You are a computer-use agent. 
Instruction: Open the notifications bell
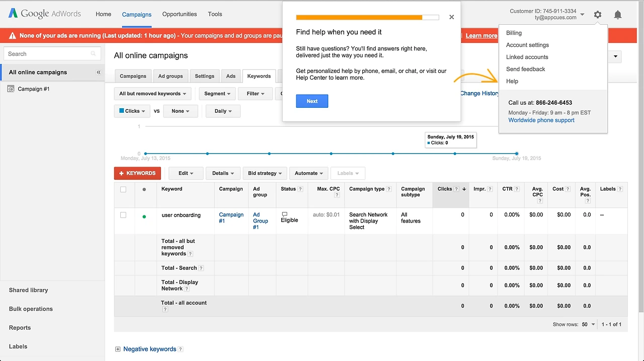(618, 15)
